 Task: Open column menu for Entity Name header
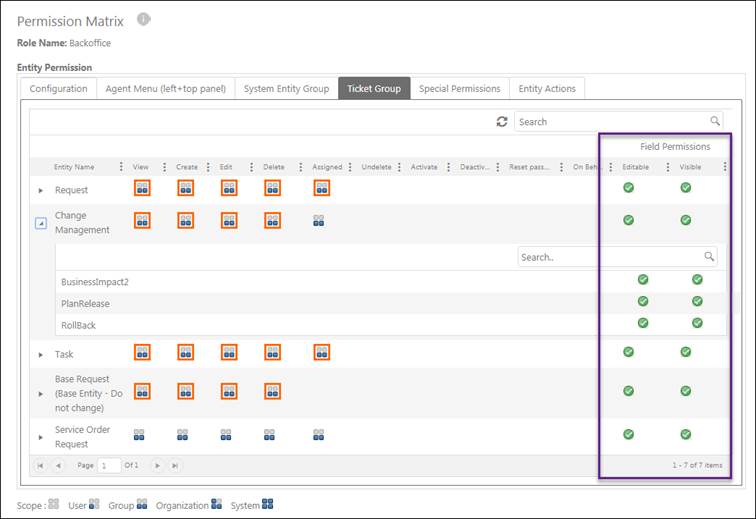pyautogui.click(x=121, y=167)
